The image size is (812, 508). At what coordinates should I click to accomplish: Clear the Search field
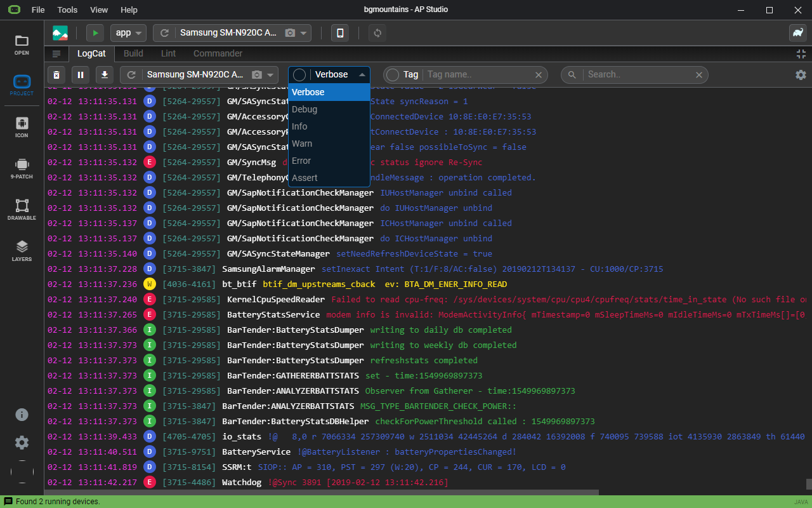(x=699, y=75)
